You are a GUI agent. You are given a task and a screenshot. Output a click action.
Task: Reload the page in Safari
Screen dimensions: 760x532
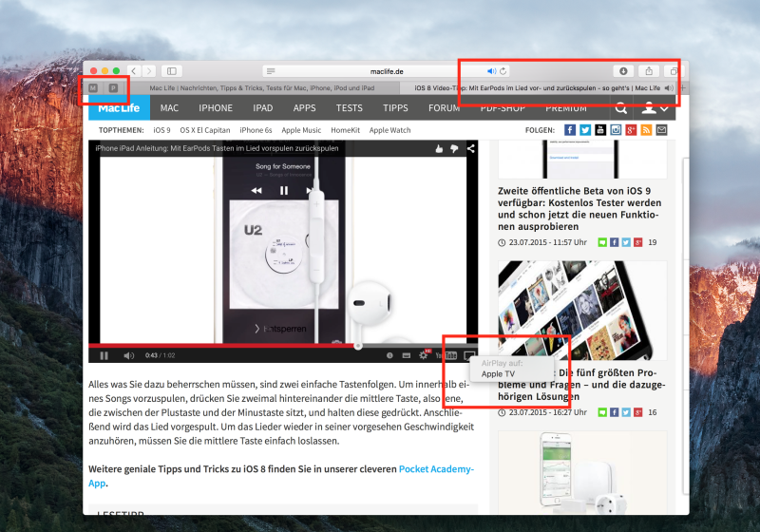[x=503, y=71]
